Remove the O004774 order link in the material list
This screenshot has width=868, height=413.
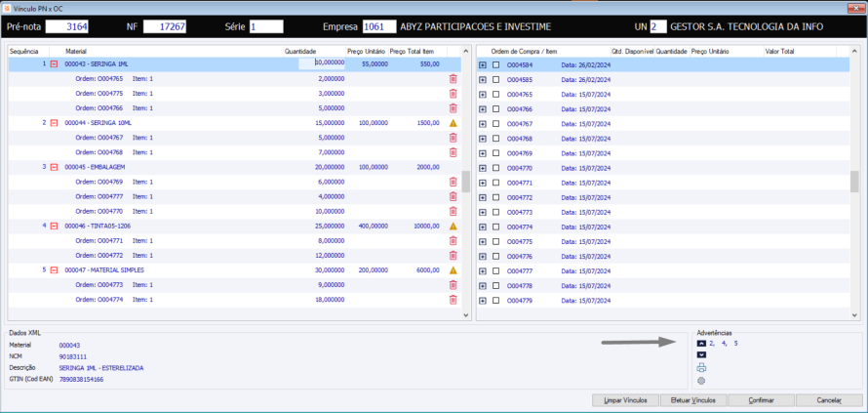(x=453, y=300)
